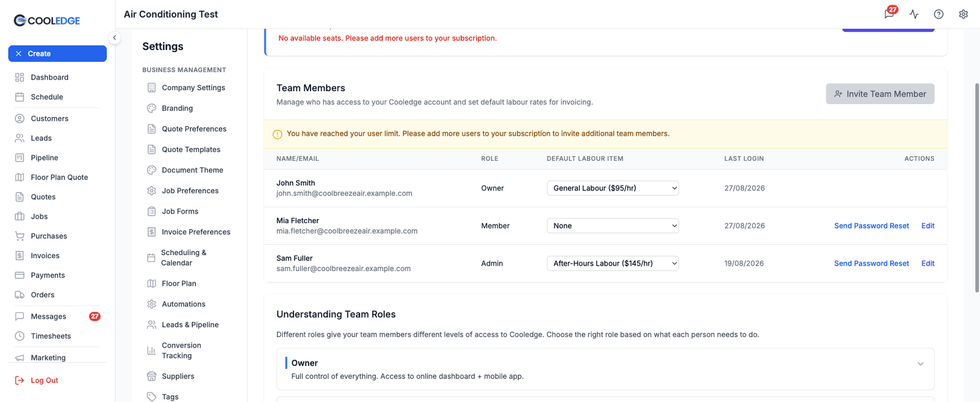Click the Leads people icon
Viewport: 980px width, 402px height.
pyautogui.click(x=20, y=138)
